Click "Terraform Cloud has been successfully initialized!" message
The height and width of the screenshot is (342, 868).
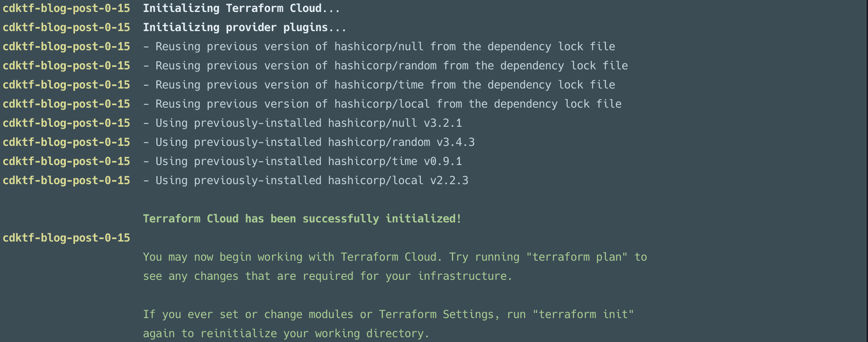click(x=302, y=219)
